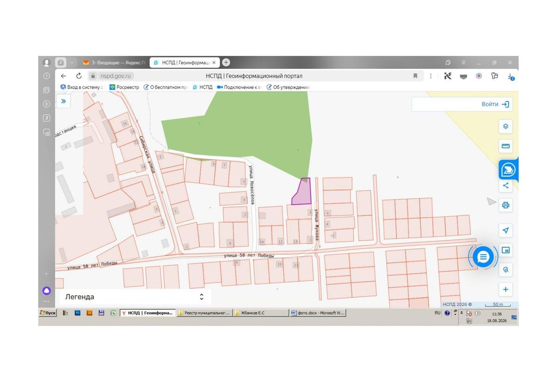The height and width of the screenshot is (392, 555).
Task: Print the map
Action: 506,205
